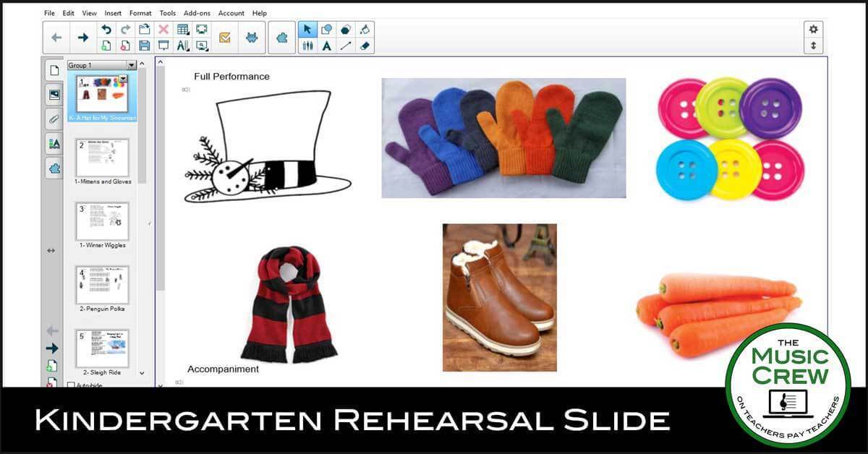Click the Open File icon
Viewport: 868px width, 454px height.
coord(144,30)
